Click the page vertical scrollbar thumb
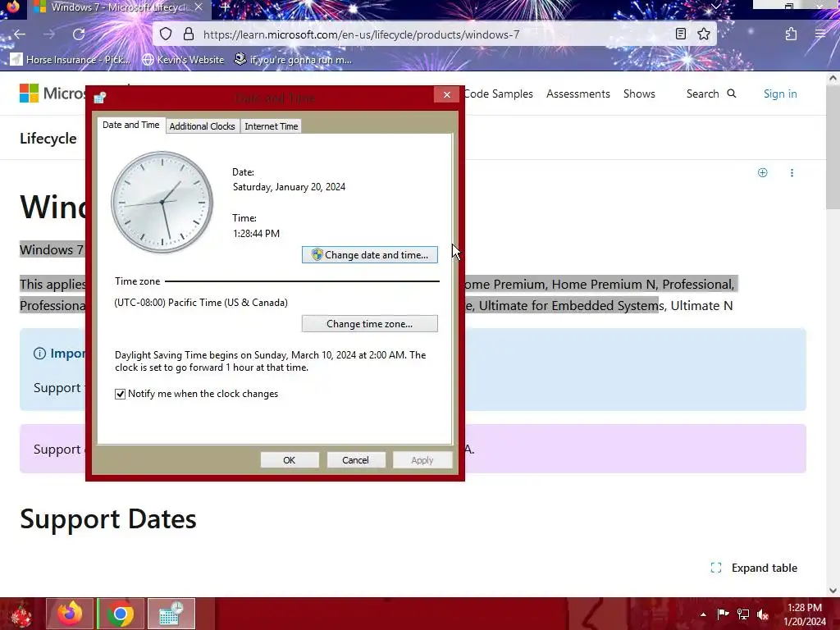Viewport: 840px width, 630px height. coord(833,148)
